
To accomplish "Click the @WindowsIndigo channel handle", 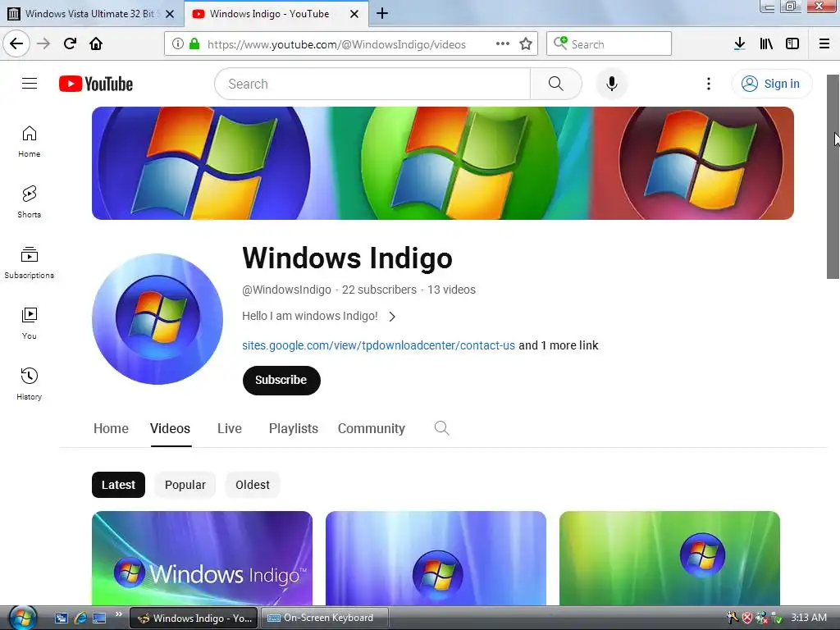I will pyautogui.click(x=286, y=290).
